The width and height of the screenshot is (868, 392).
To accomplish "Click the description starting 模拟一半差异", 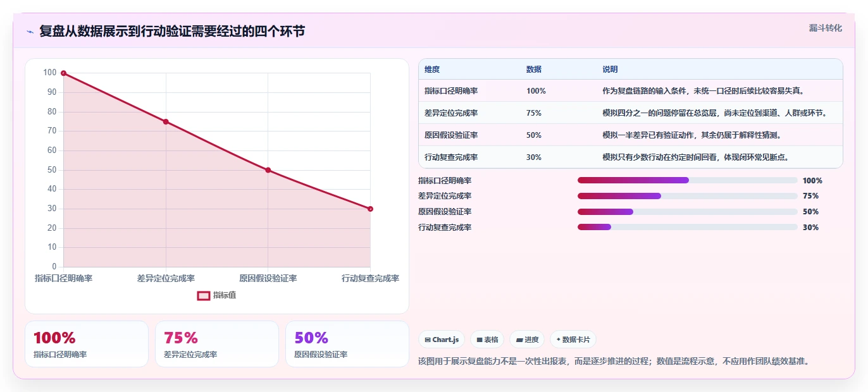I will [x=692, y=135].
